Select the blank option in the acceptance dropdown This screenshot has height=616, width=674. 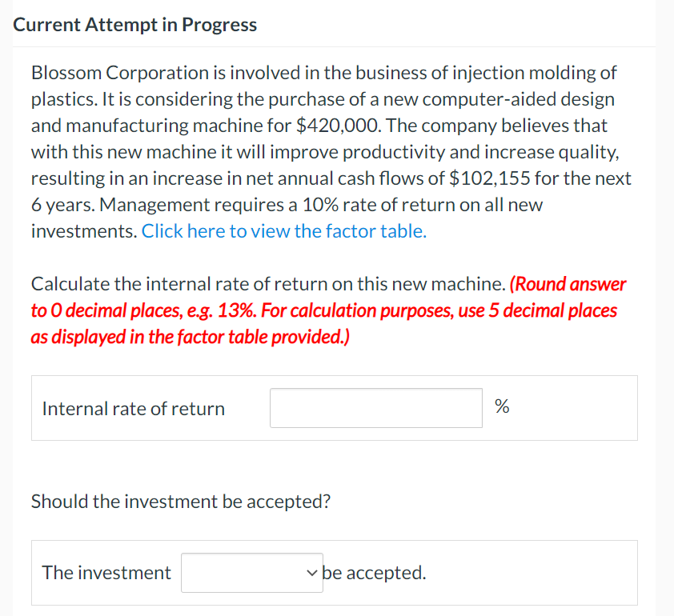click(x=240, y=572)
